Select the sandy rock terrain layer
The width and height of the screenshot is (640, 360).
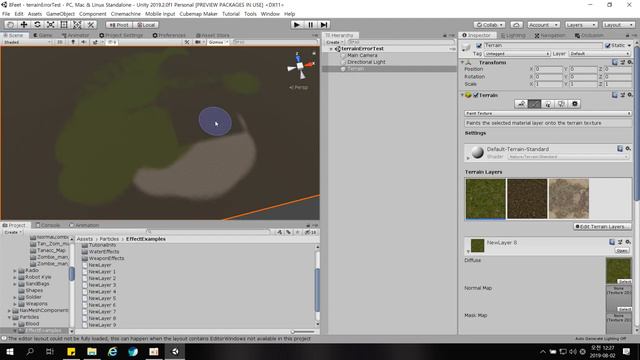coord(569,199)
